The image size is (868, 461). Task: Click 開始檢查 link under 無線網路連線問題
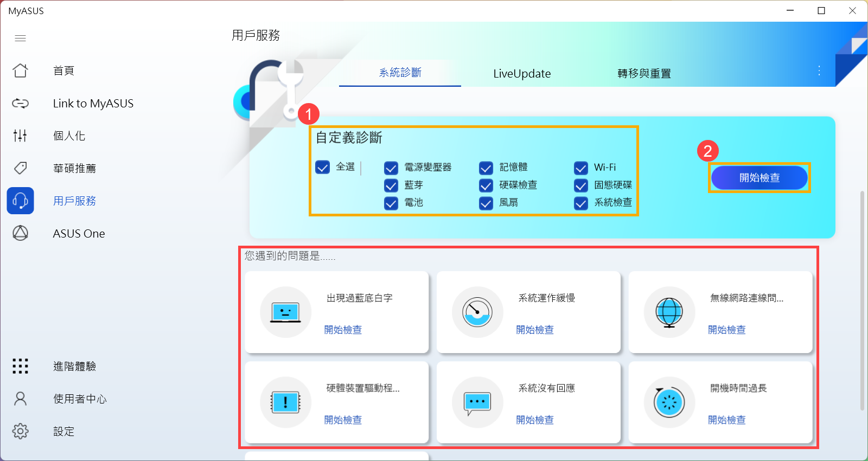[727, 330]
